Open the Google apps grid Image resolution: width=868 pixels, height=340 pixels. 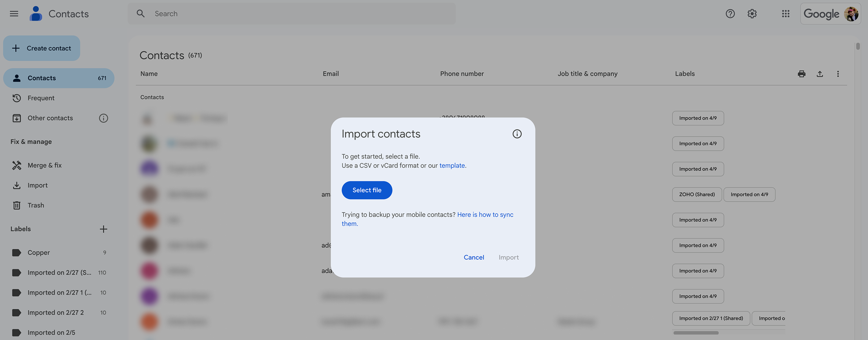click(x=785, y=14)
